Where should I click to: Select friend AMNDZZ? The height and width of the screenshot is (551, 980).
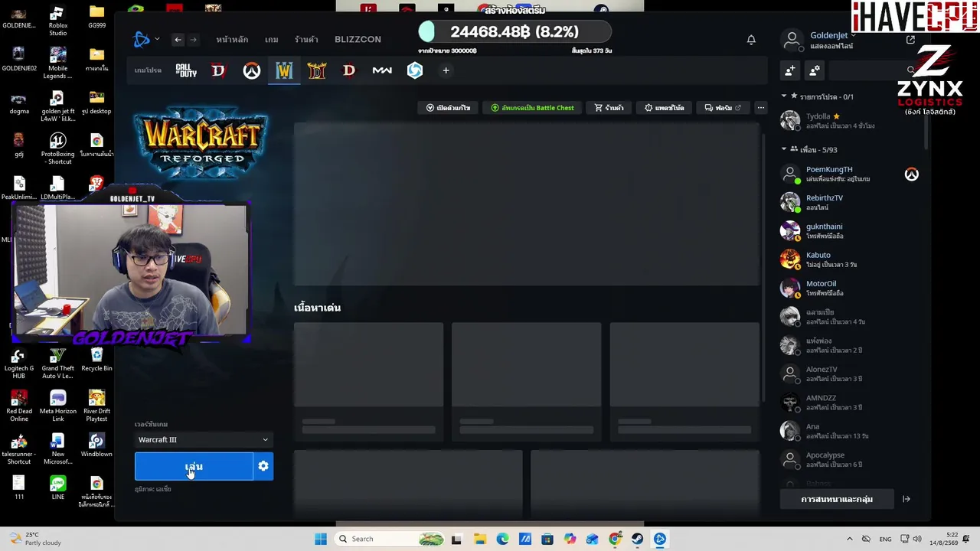tap(850, 403)
